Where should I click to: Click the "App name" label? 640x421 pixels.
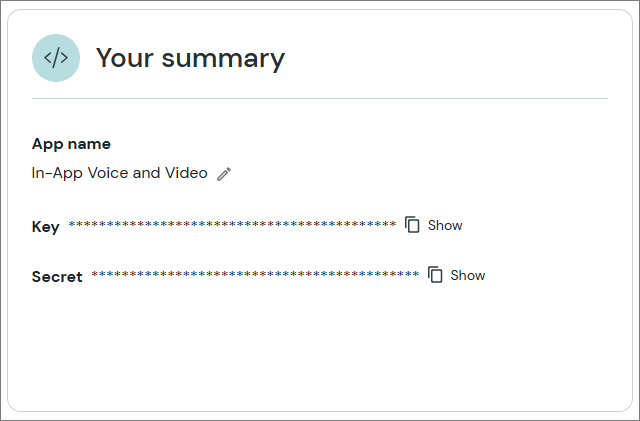pyautogui.click(x=71, y=144)
